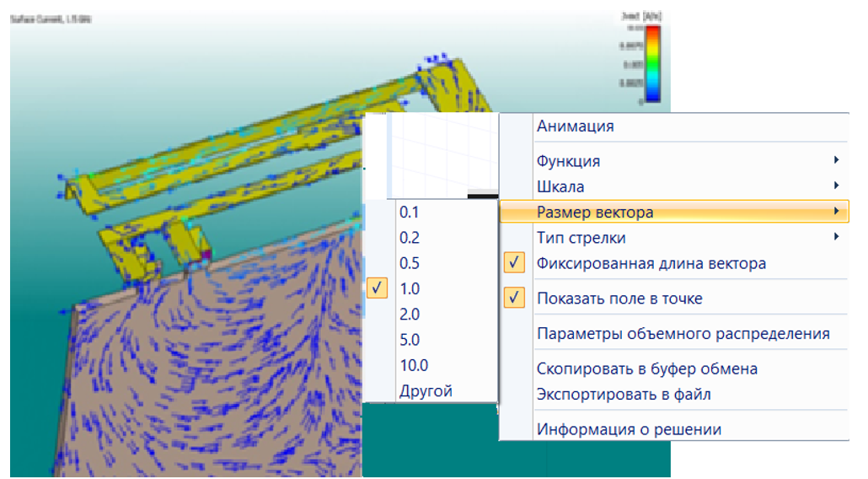Open the Размер вектора submenu

[x=595, y=213]
